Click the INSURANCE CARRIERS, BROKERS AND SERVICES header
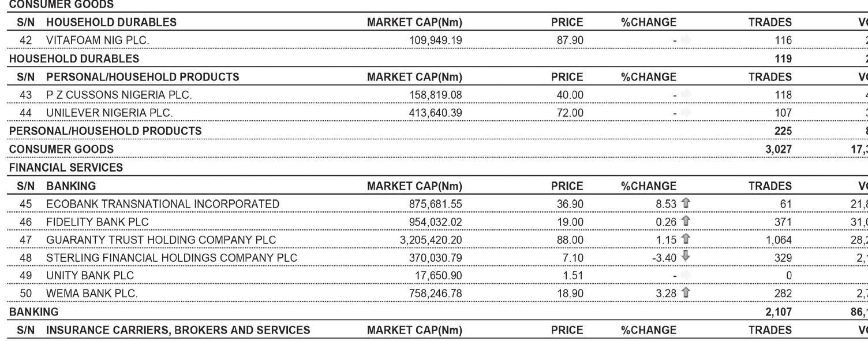Screen dimensions: 868x341 pos(178,330)
